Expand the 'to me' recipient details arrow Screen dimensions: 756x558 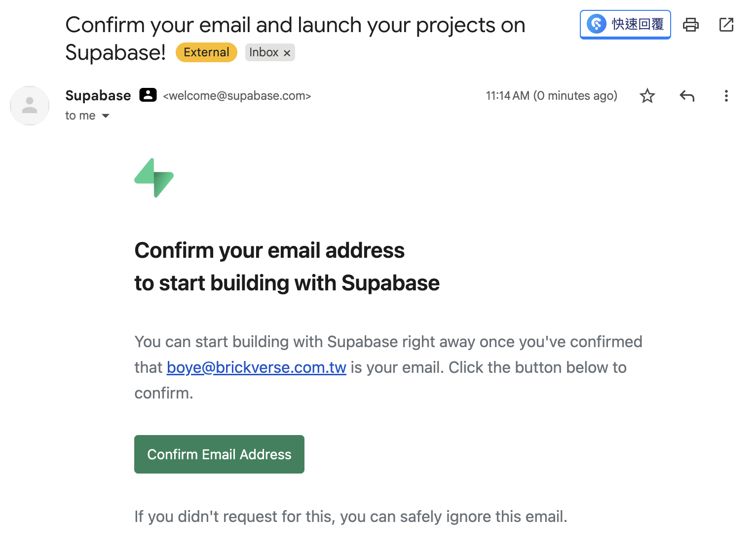pos(106,116)
